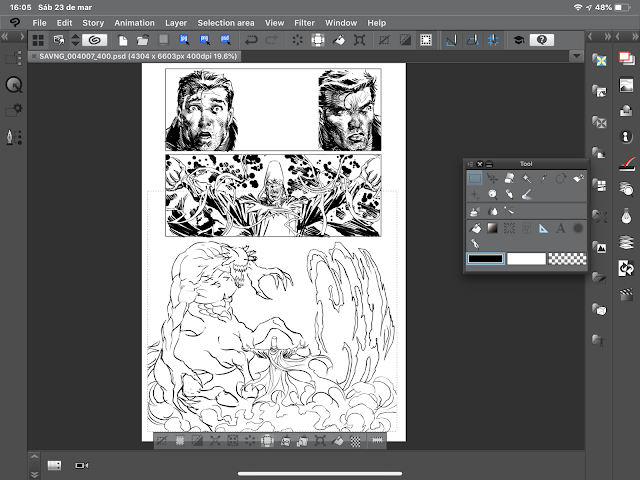This screenshot has height=480, width=640.
Task: Open the Tool palette menu icon
Action: (470, 164)
